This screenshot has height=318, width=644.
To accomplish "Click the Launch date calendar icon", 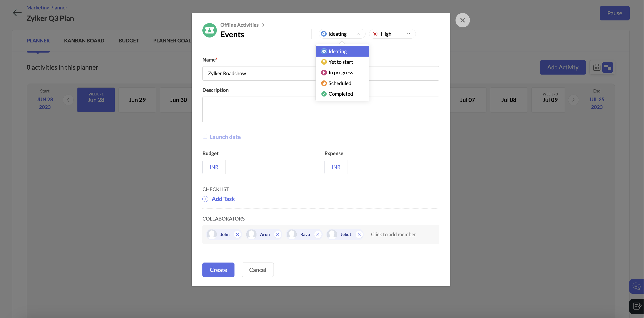I will pos(205,137).
